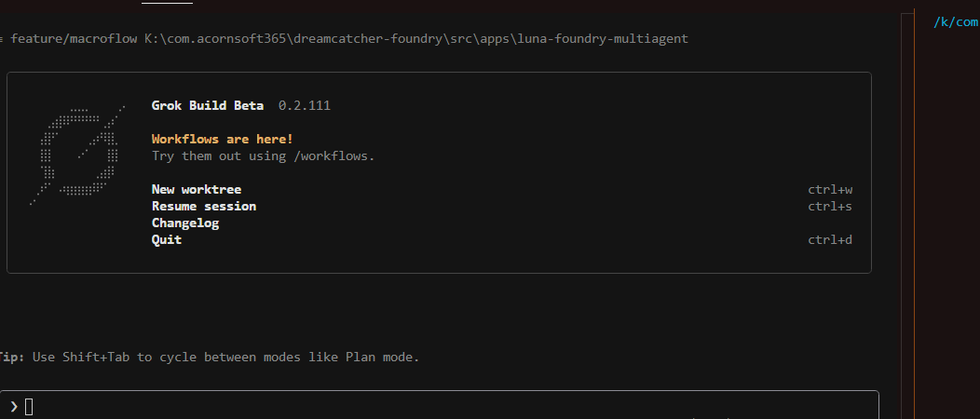This screenshot has height=419, width=980.
Task: Click the 'Grok Build Beta' title
Action: click(x=208, y=105)
